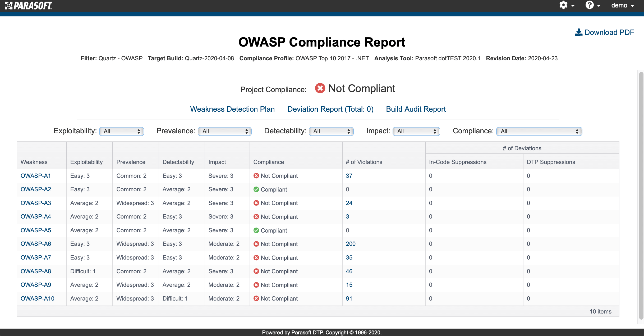Click the green check icon in OWASP-A2 row
This screenshot has width=644, height=336.
(256, 189)
